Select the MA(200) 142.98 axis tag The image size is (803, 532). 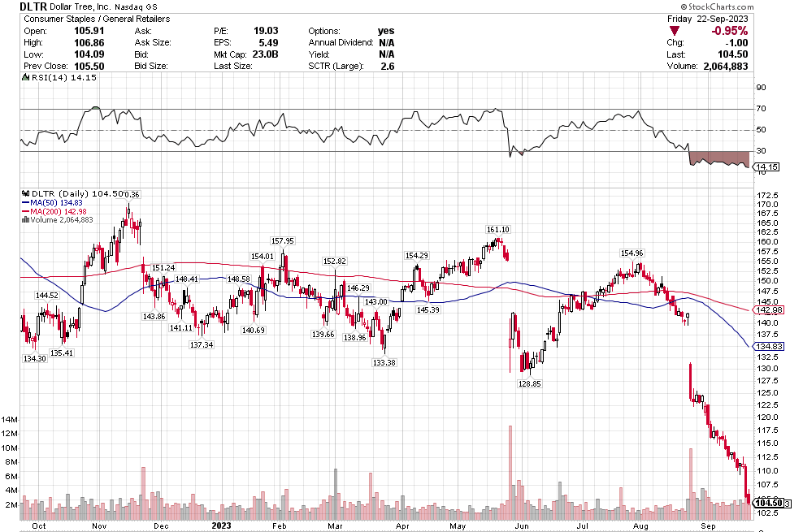(x=768, y=310)
